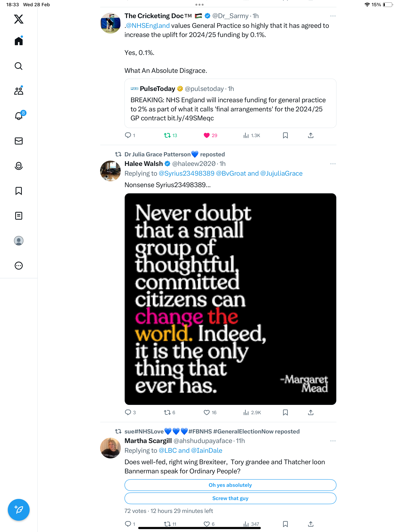The image size is (399, 532).
Task: Open Bookmarks icon in sidebar
Action: (x=19, y=191)
